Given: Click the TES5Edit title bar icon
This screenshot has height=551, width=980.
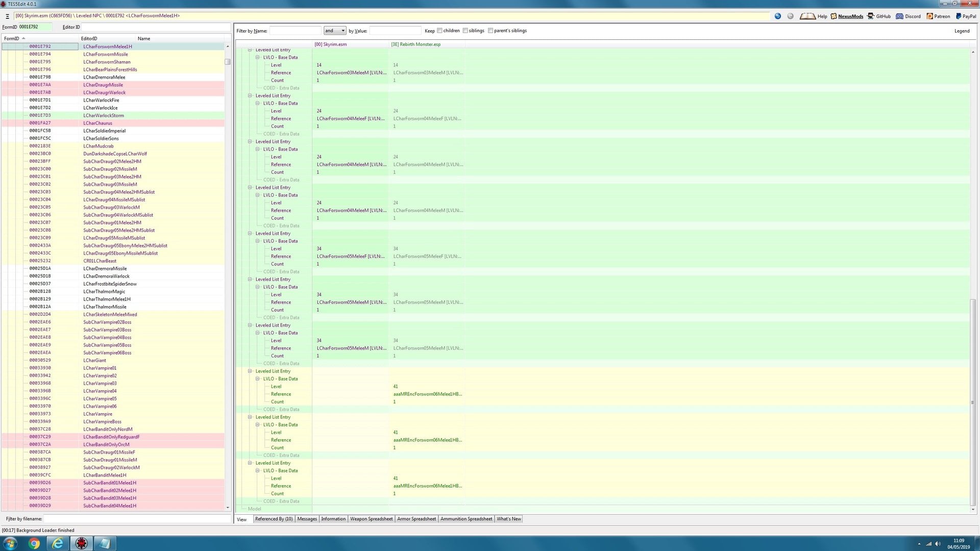Looking at the screenshot, I should [x=4, y=4].
